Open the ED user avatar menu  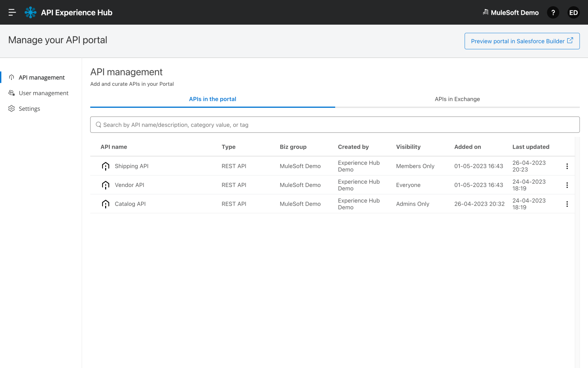(x=573, y=13)
